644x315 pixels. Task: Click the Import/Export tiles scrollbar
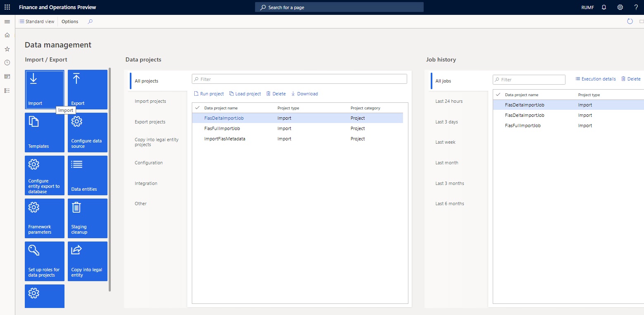(x=110, y=180)
